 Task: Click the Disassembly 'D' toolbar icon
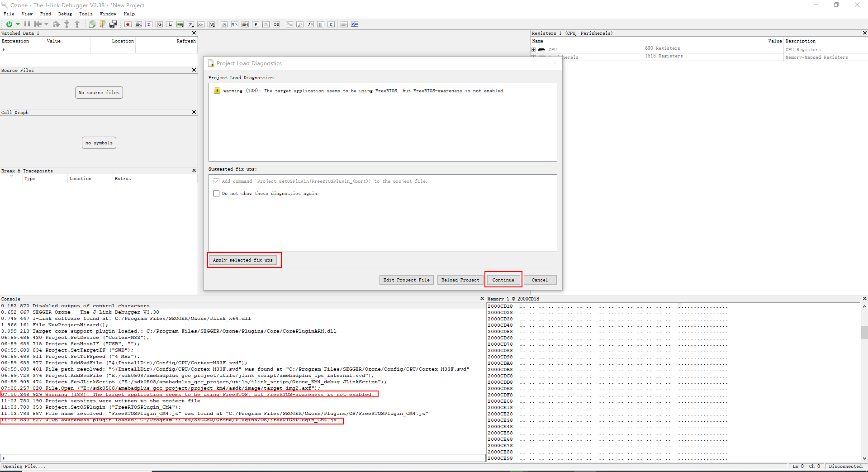(x=149, y=24)
